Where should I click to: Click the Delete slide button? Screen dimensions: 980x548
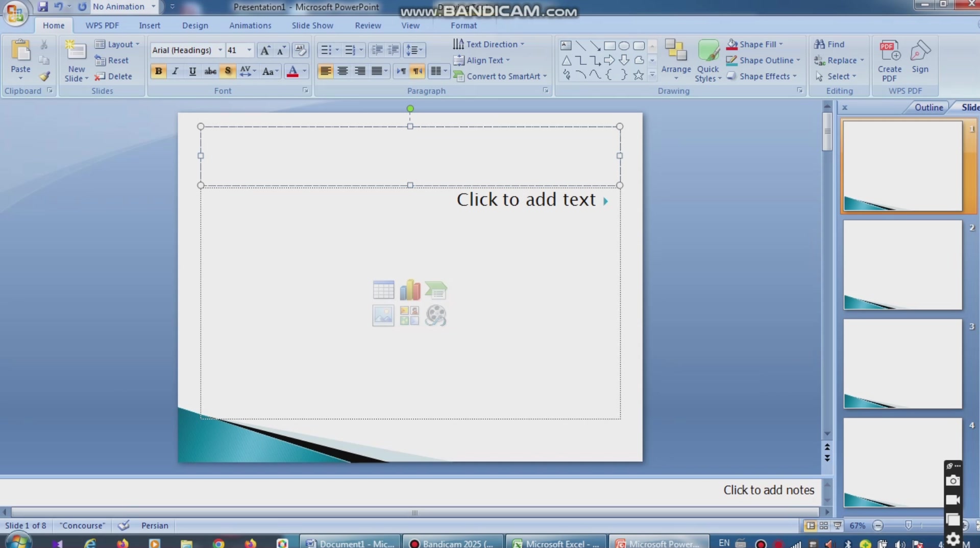(x=113, y=76)
